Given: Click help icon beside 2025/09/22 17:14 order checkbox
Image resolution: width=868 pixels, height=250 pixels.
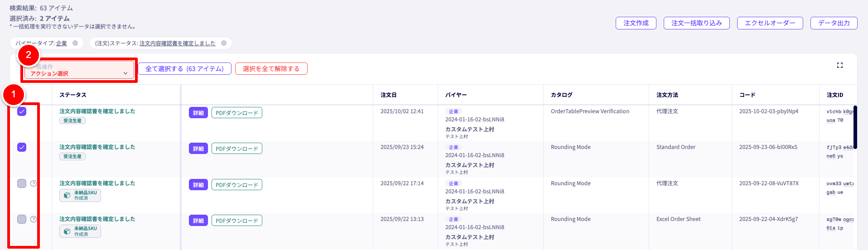Looking at the screenshot, I should pyautogui.click(x=34, y=183).
